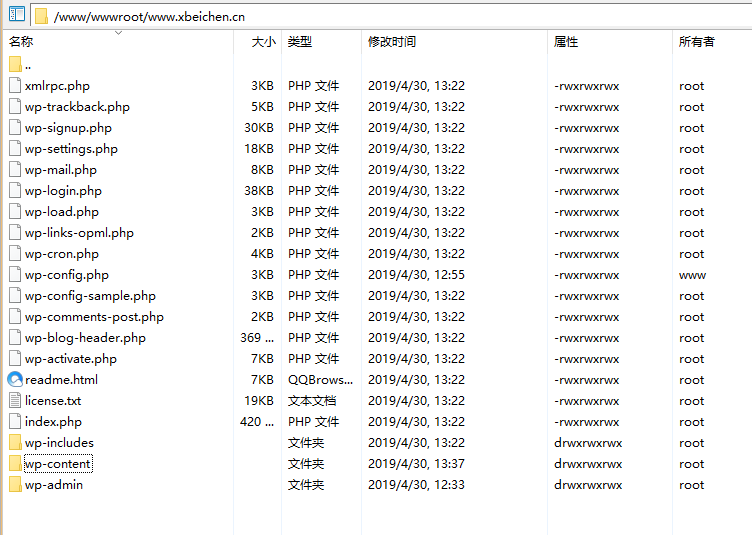Screen dimensions: 752x535
Task: Select the wp-comments-post.php file icon
Action: 15,316
